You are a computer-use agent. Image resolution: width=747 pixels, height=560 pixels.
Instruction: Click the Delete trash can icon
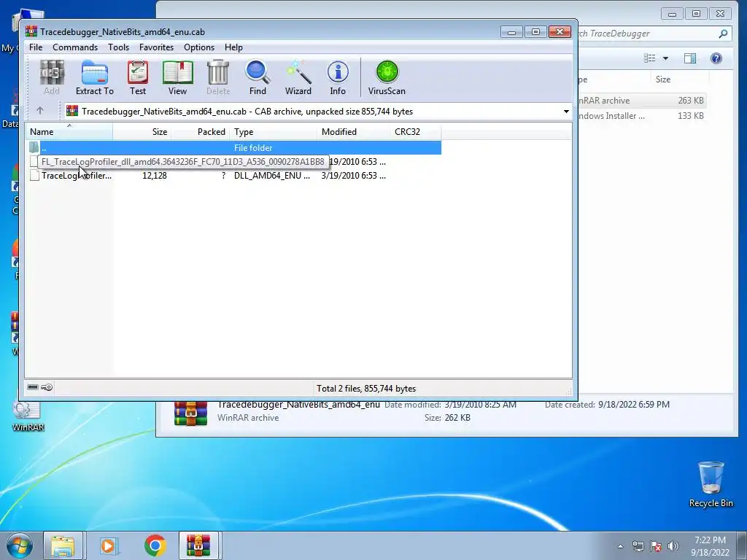[218, 77]
